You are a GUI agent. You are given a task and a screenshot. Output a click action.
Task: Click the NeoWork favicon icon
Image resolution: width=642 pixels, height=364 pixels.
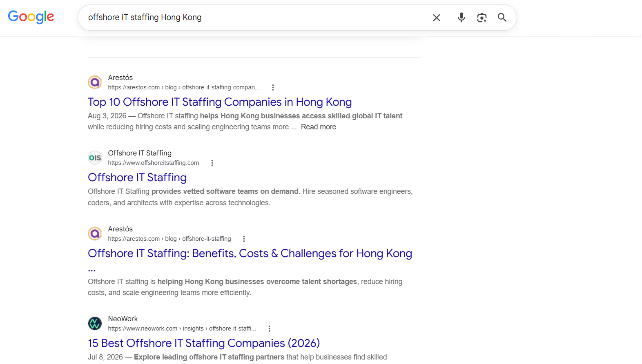pos(95,324)
